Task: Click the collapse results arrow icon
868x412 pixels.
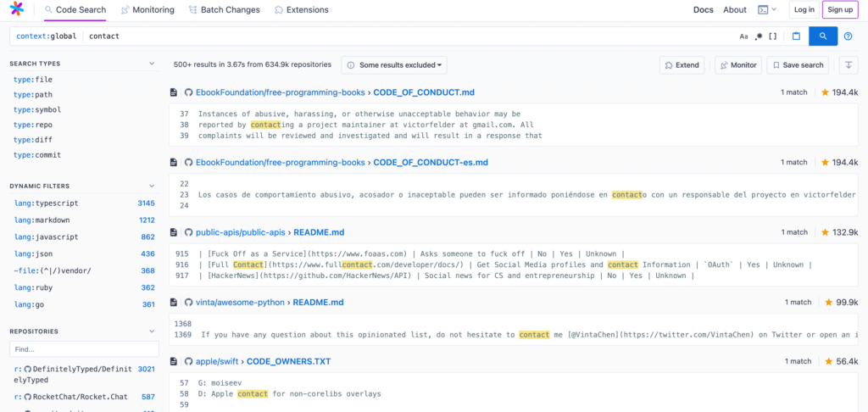Action: coord(848,64)
